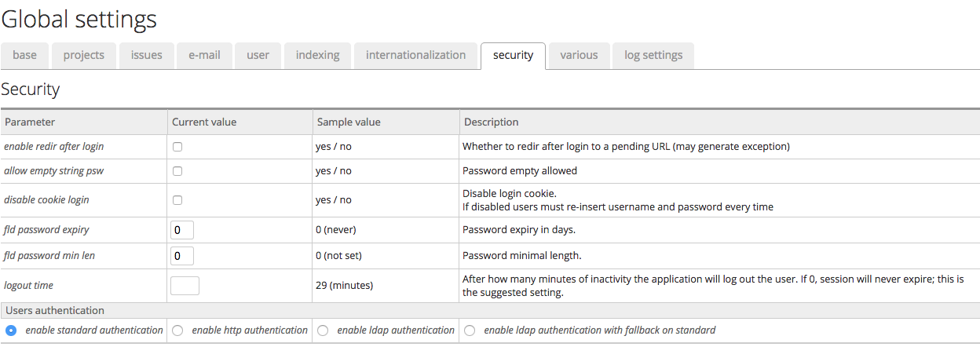The width and height of the screenshot is (980, 347).
Task: Enable redir after login checkbox
Action: [x=177, y=147]
